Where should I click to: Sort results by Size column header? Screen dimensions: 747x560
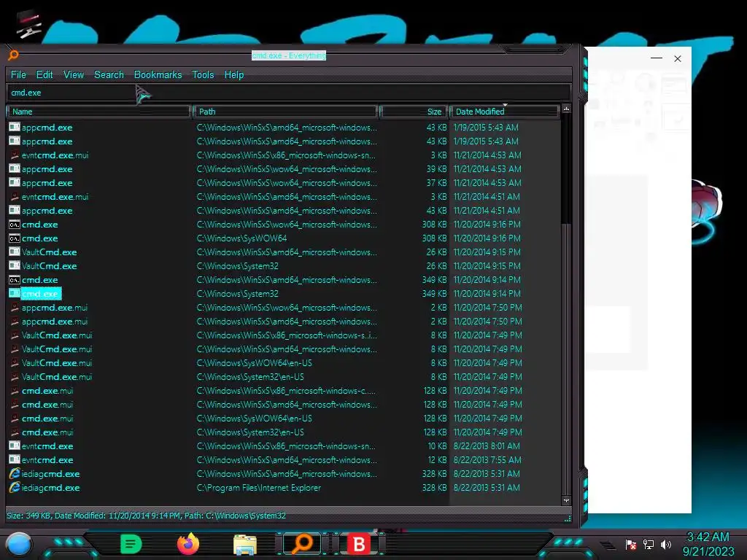[x=414, y=112]
